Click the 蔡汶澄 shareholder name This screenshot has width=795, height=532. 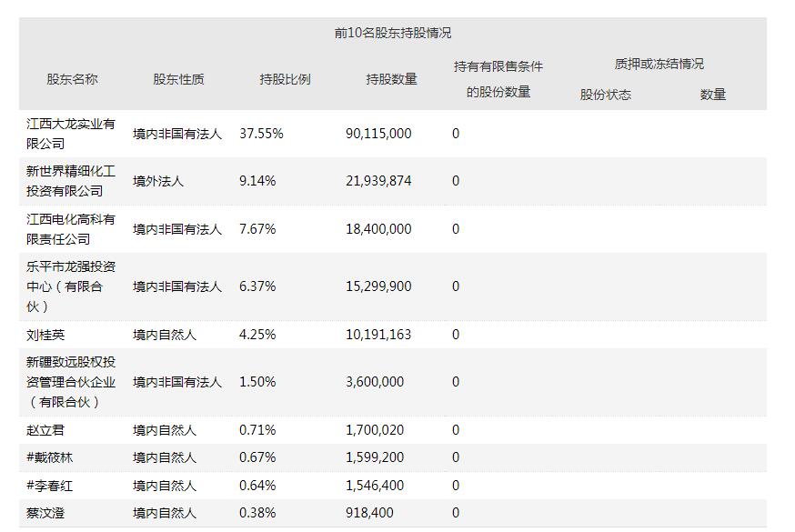(46, 513)
